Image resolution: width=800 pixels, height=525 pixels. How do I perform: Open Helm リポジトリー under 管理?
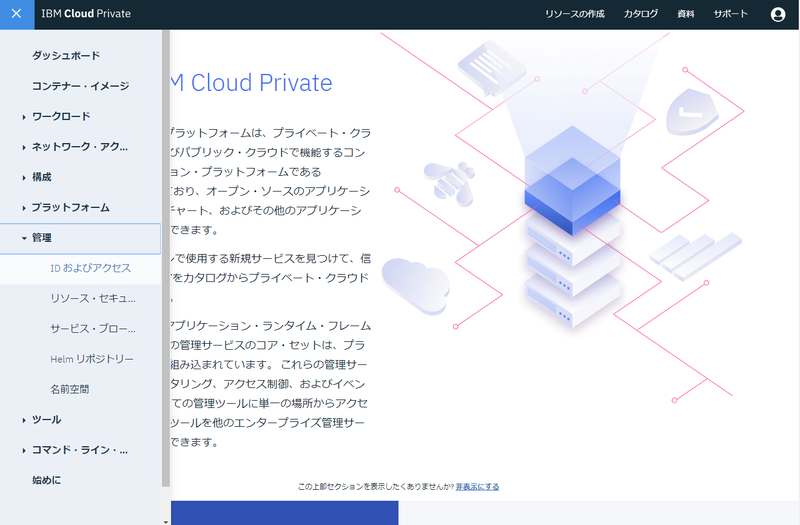click(x=92, y=359)
